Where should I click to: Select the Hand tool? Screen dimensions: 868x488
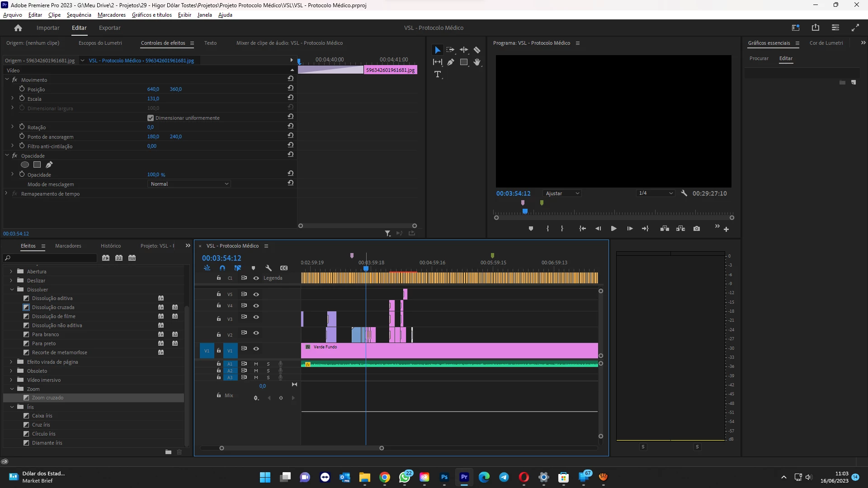476,62
